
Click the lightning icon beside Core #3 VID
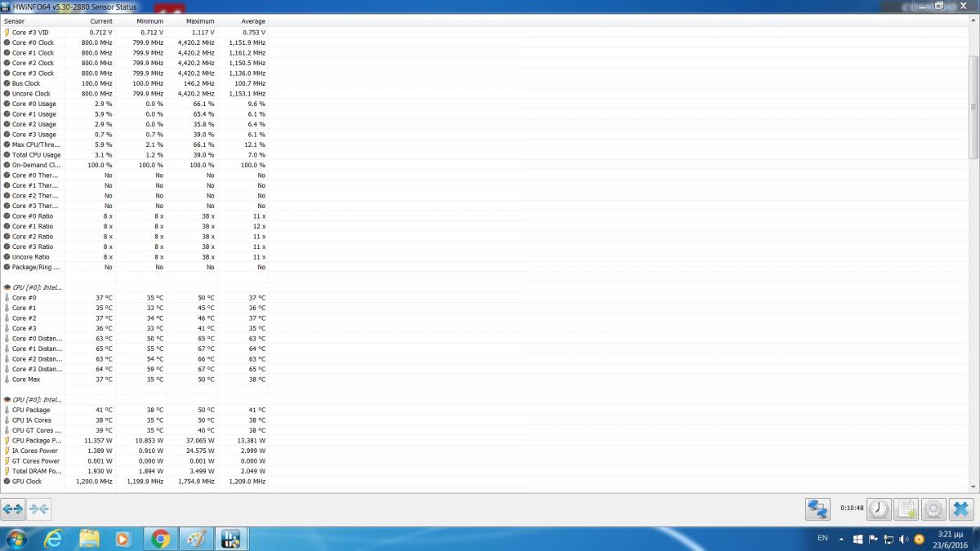tap(7, 32)
